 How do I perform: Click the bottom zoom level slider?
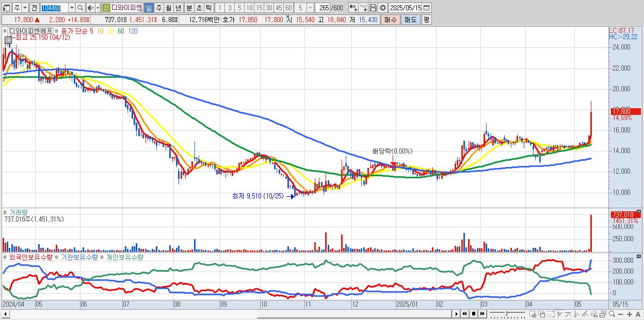click(508, 314)
